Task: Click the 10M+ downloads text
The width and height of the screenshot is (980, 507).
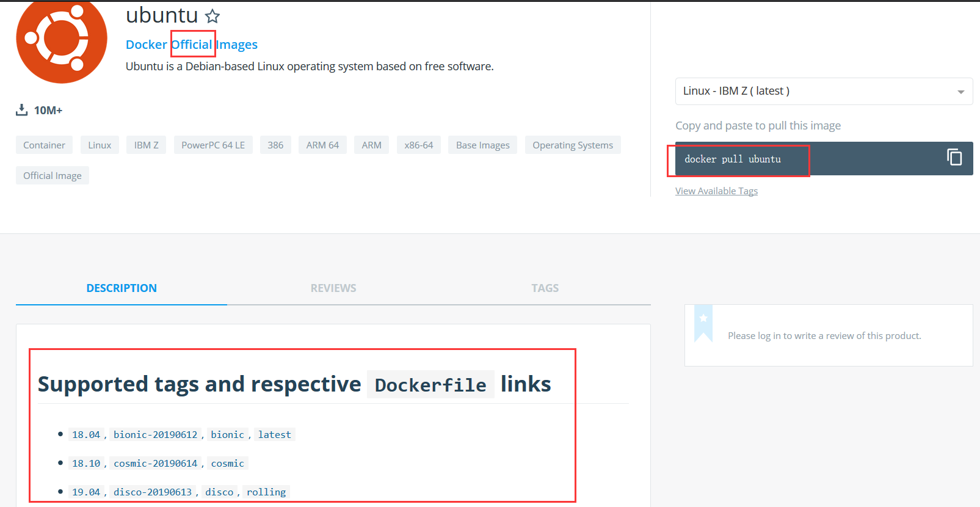Action: [48, 110]
